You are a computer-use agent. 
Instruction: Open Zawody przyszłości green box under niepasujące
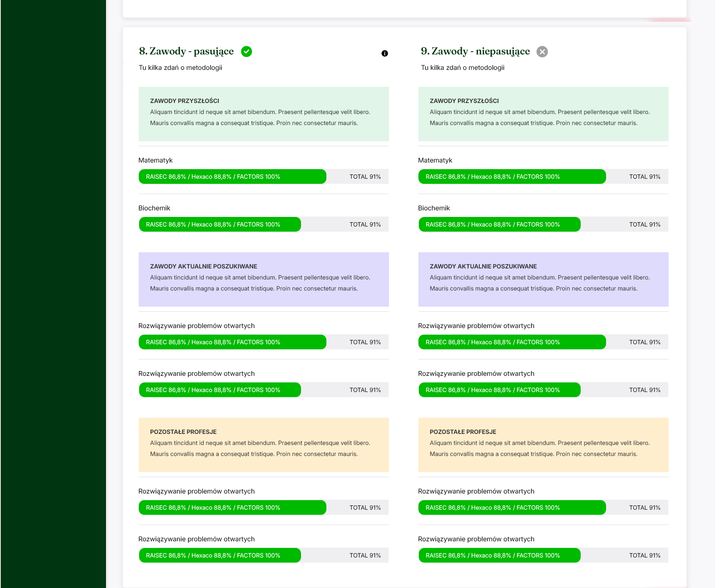pyautogui.click(x=543, y=114)
